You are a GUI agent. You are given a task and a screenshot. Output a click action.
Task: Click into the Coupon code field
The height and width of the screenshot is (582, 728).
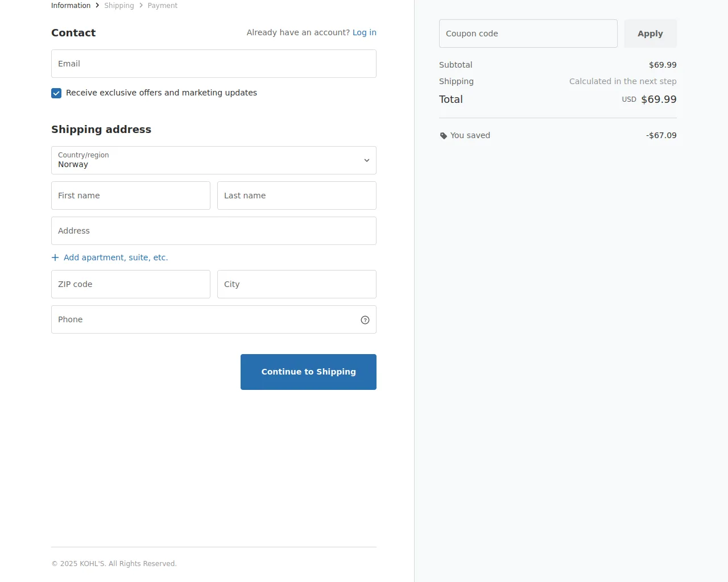click(528, 34)
